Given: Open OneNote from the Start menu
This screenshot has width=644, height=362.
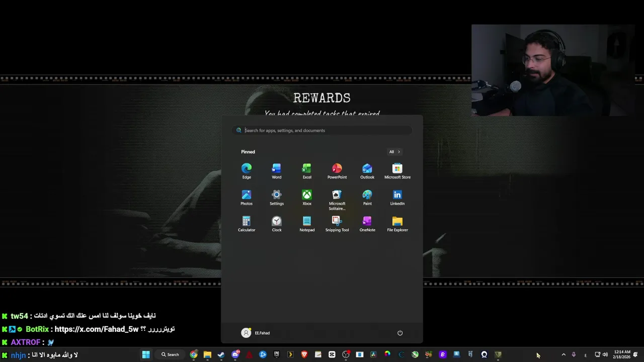Looking at the screenshot, I should (367, 224).
